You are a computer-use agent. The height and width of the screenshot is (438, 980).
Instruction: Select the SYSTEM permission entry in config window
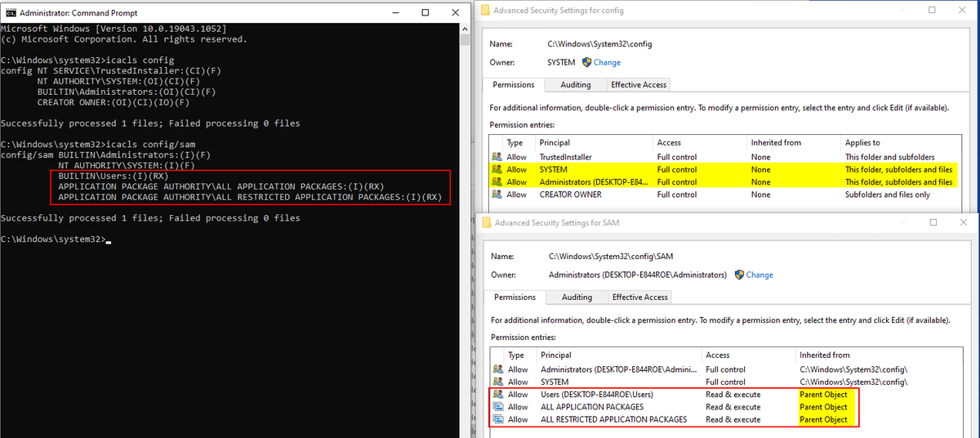pos(724,169)
